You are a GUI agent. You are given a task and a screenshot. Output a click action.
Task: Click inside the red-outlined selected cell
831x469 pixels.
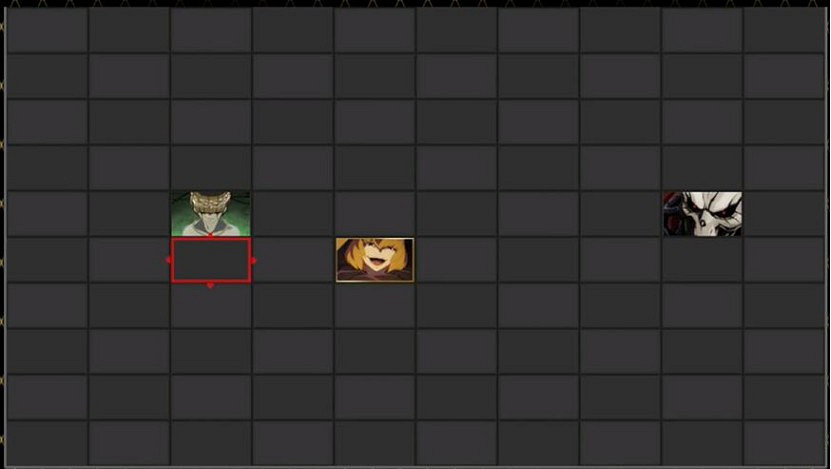coord(211,260)
